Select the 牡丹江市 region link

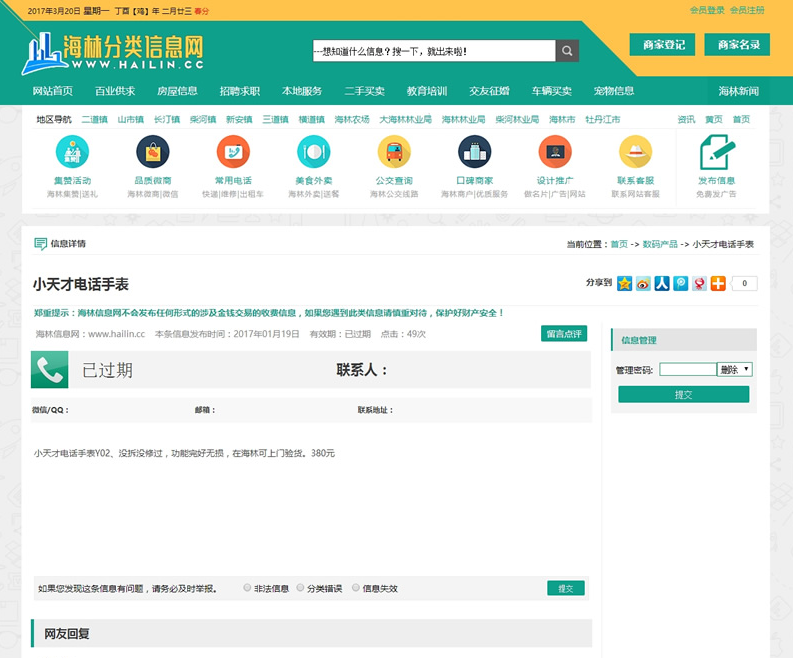[602, 119]
